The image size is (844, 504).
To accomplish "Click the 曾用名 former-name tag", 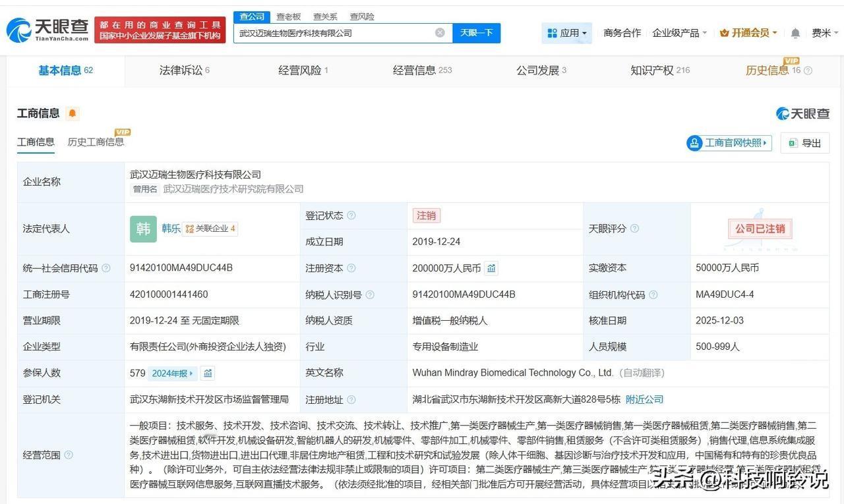I will 145,189.
